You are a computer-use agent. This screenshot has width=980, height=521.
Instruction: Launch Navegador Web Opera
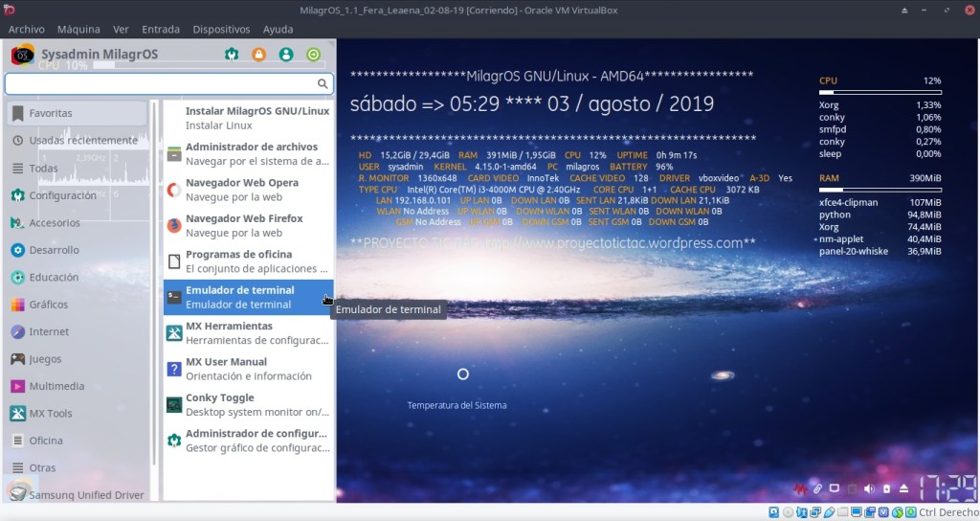pyautogui.click(x=248, y=190)
